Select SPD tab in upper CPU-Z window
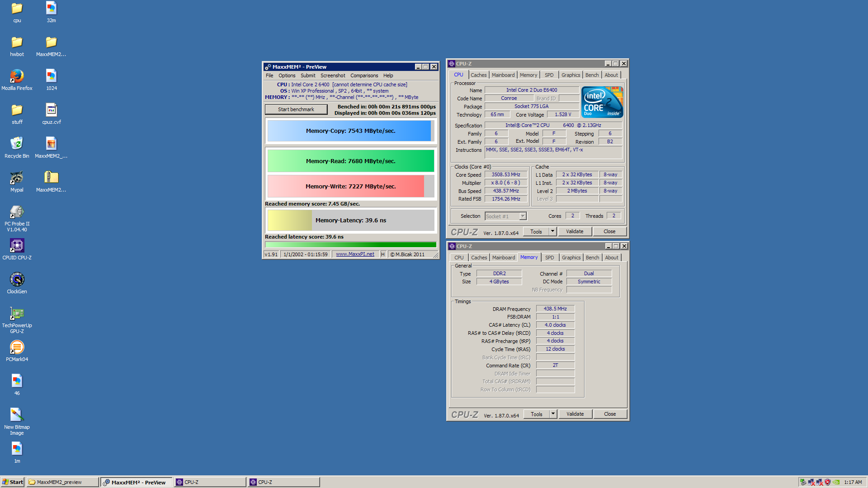 click(x=549, y=75)
